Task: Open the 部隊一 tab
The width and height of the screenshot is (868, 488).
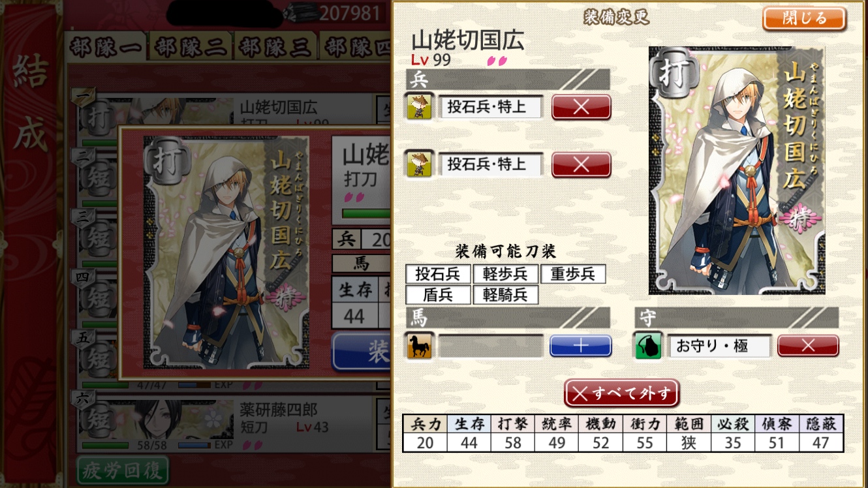Action: coord(106,48)
